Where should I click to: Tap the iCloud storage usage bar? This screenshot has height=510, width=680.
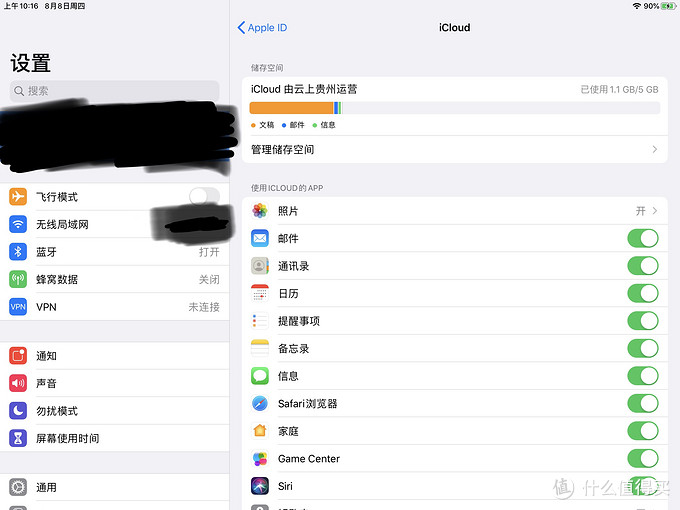(454, 108)
